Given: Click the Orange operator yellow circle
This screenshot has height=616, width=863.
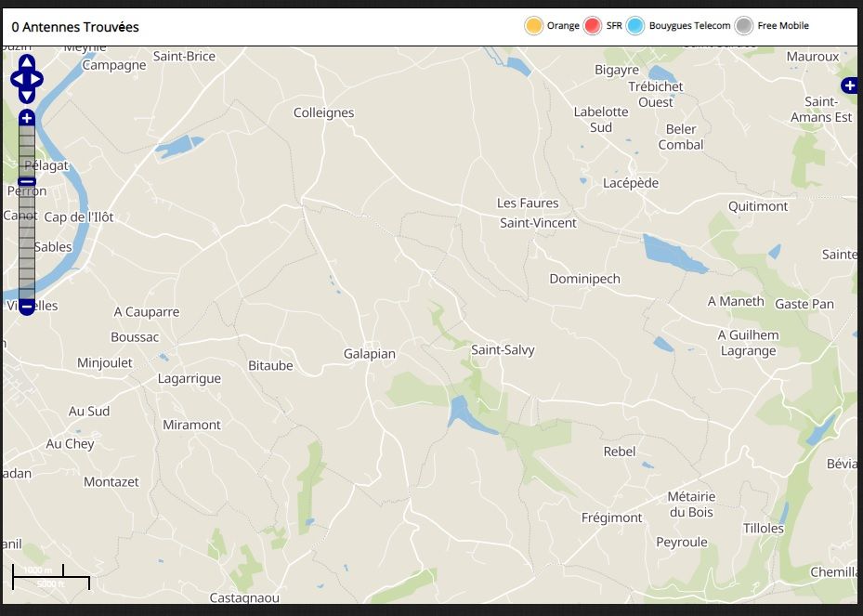Looking at the screenshot, I should [x=533, y=26].
